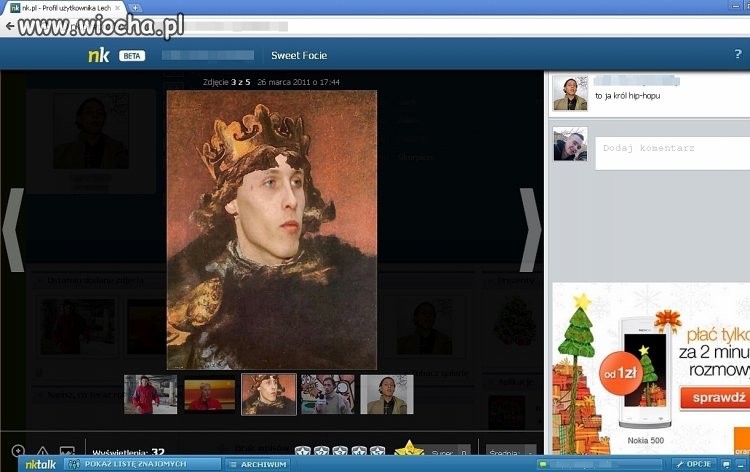This screenshot has height=472, width=750.
Task: Go to the previous photo with left arrow
Action: click(x=13, y=230)
